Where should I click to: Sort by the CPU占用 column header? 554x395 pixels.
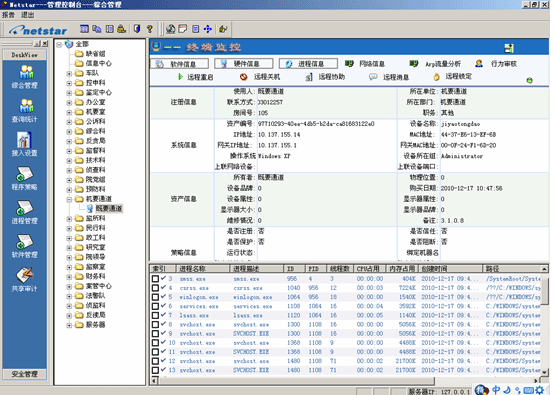pos(370,269)
